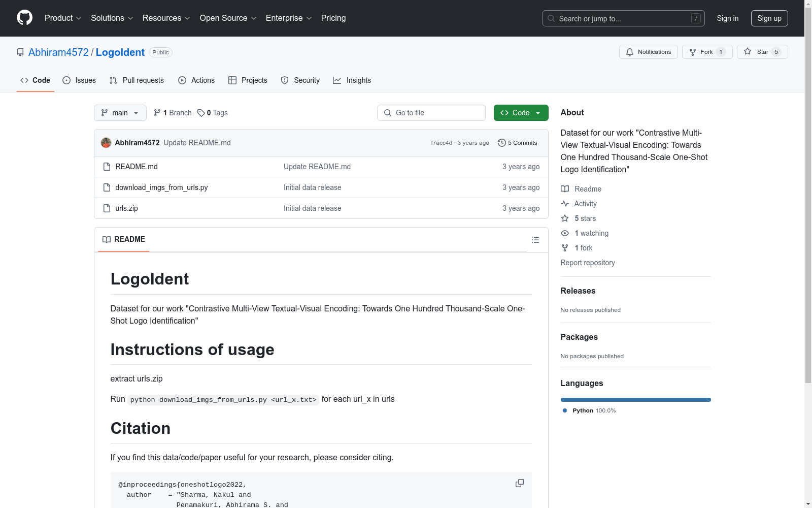Expand the Product menu
Image resolution: width=812 pixels, height=508 pixels.
tap(63, 18)
